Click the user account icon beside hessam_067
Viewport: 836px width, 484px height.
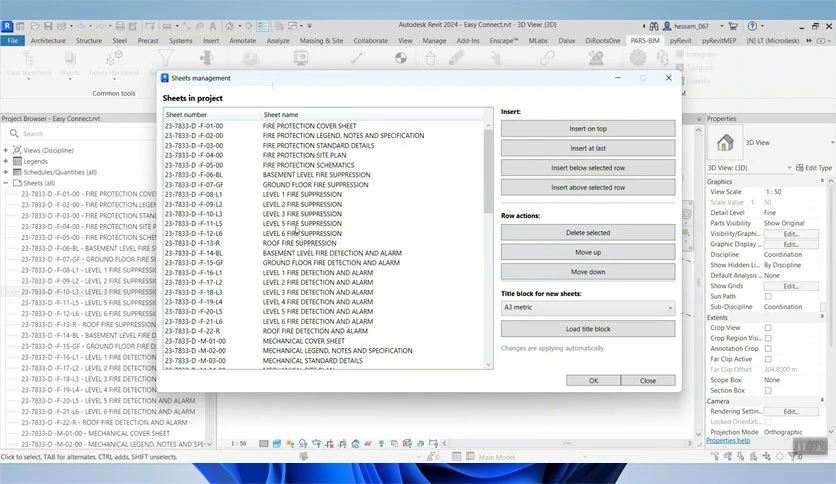click(x=667, y=26)
